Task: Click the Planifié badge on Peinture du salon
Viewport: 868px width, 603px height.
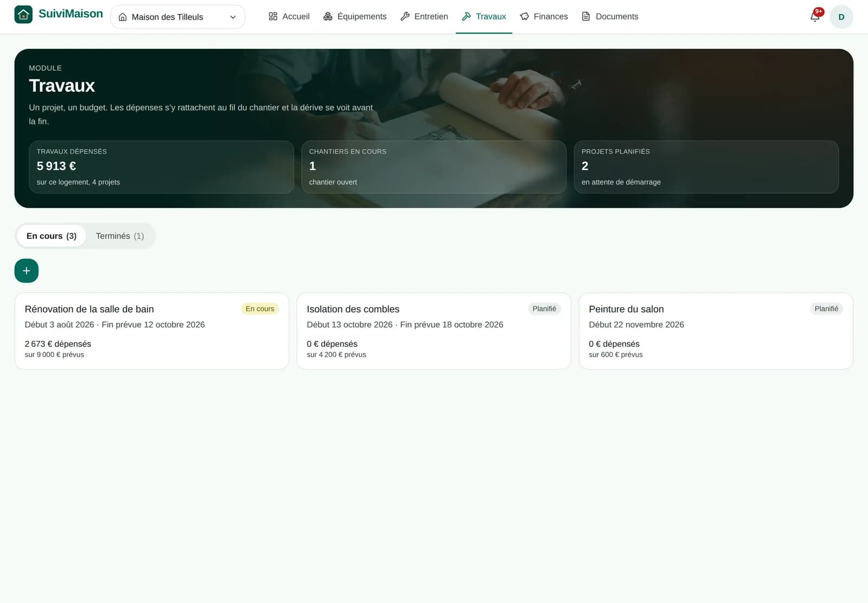Action: tap(826, 309)
